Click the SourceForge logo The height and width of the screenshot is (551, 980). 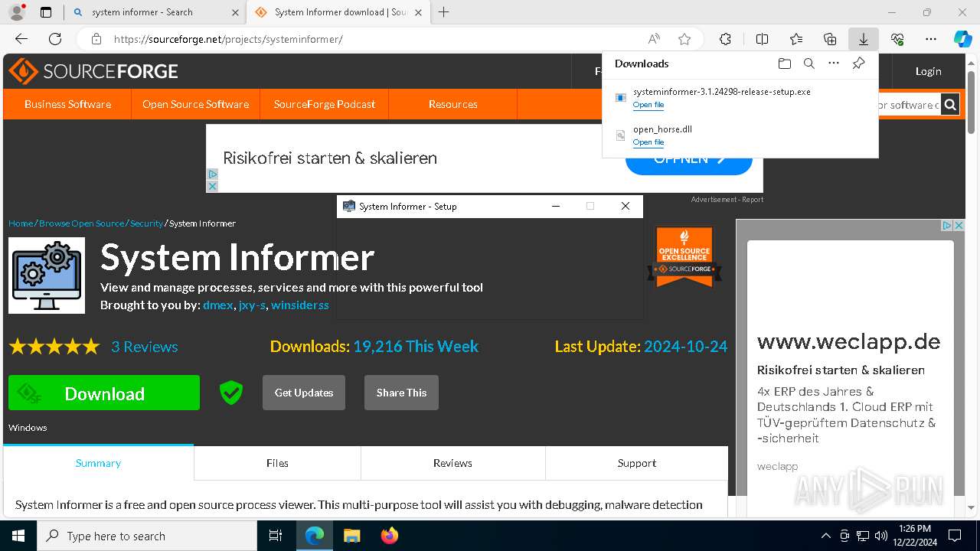tap(93, 71)
